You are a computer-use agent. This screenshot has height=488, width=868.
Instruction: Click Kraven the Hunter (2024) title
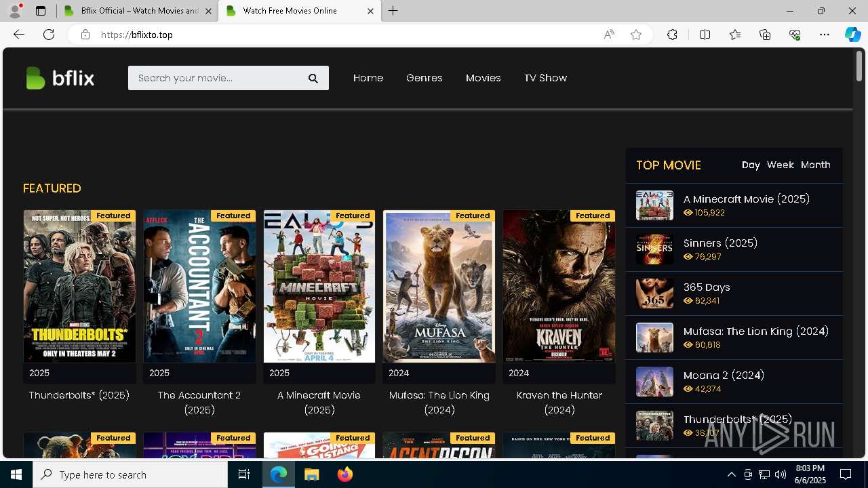click(559, 403)
